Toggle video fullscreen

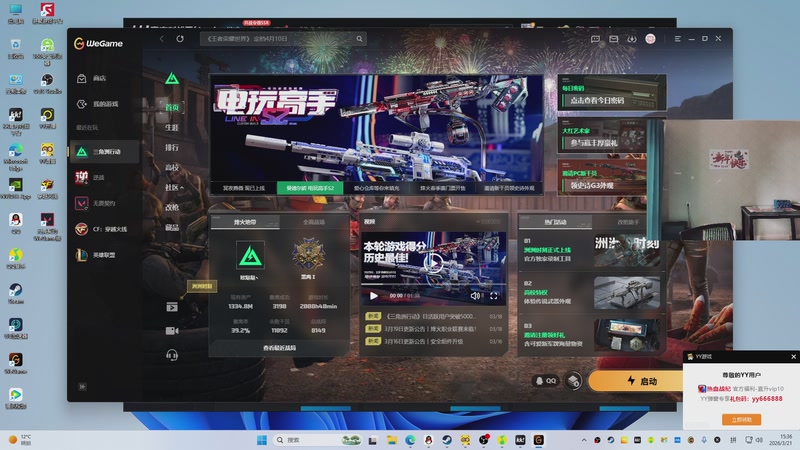tap(494, 296)
